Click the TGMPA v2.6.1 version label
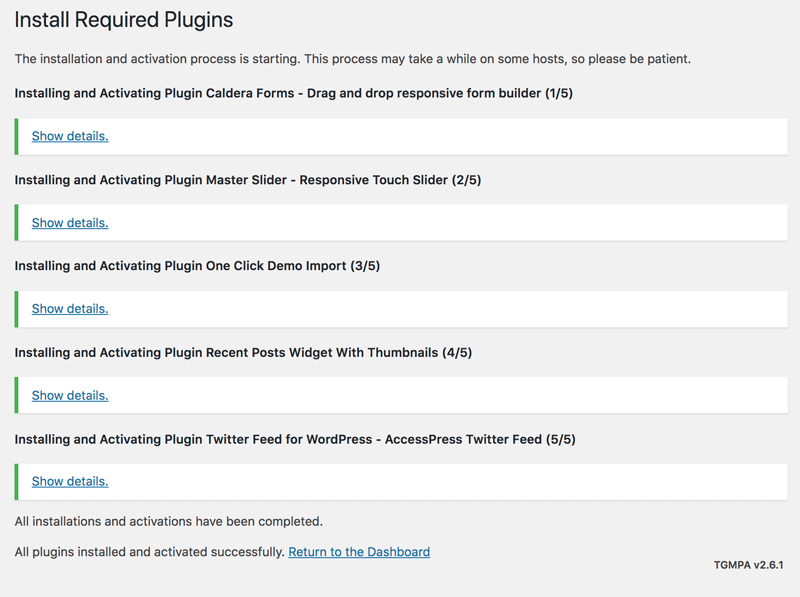This screenshot has width=800, height=597. tap(750, 565)
